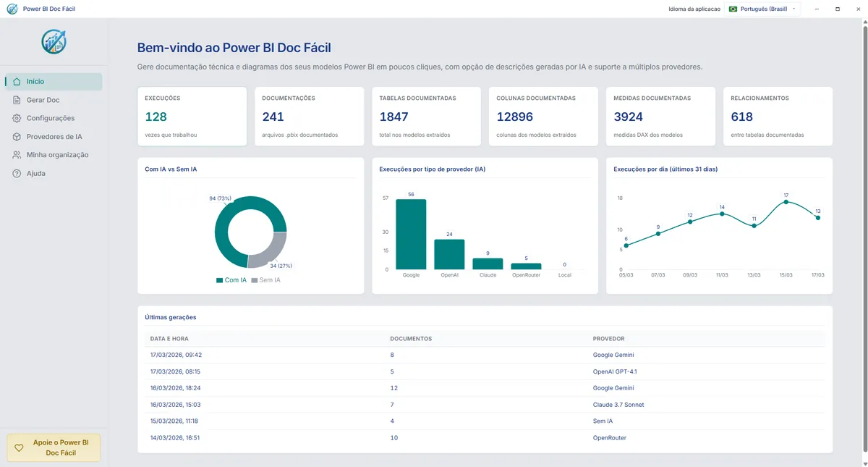Click Apoie o Power BI Doc Fácil button
The image size is (868, 467).
coord(54,447)
